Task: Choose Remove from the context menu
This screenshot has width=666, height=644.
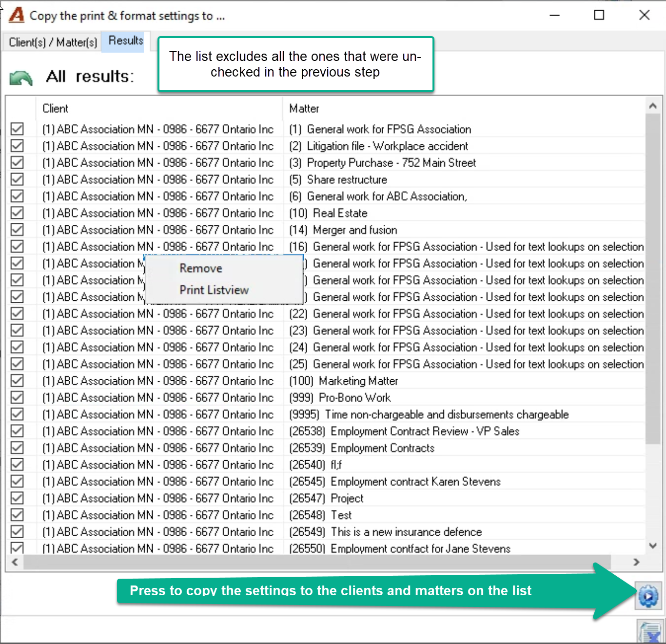Action: 201,268
